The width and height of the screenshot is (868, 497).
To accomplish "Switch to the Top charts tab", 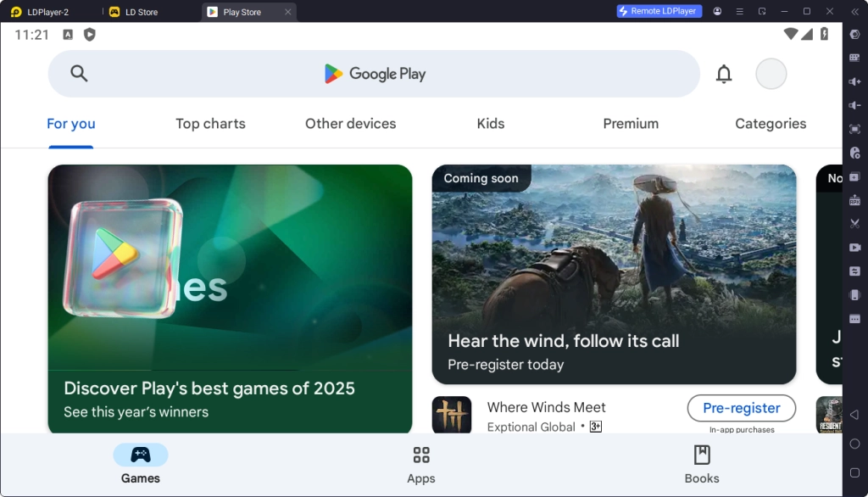I will (210, 124).
